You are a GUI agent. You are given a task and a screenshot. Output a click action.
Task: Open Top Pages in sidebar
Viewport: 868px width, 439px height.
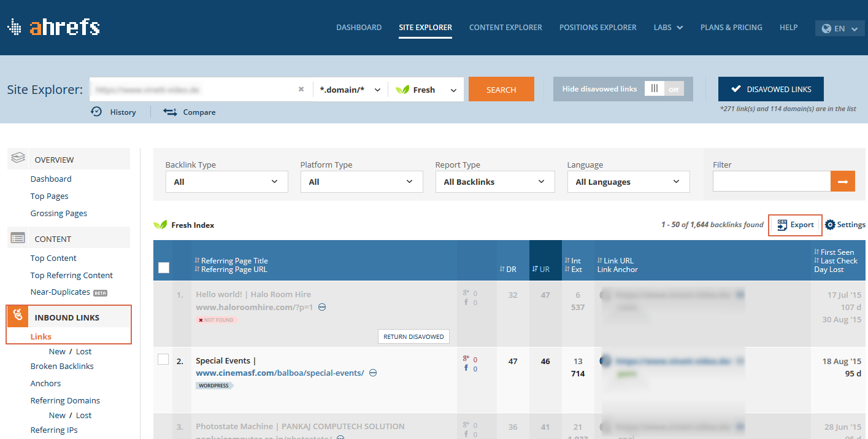click(x=50, y=196)
